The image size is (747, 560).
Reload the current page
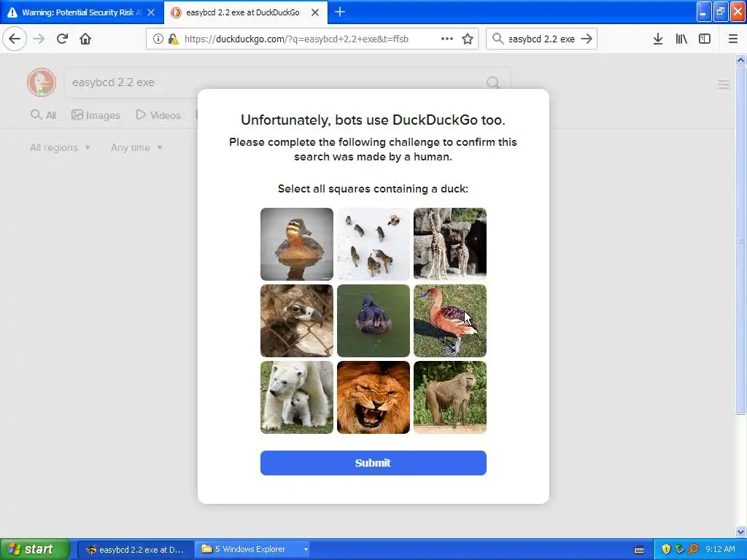pos(62,39)
